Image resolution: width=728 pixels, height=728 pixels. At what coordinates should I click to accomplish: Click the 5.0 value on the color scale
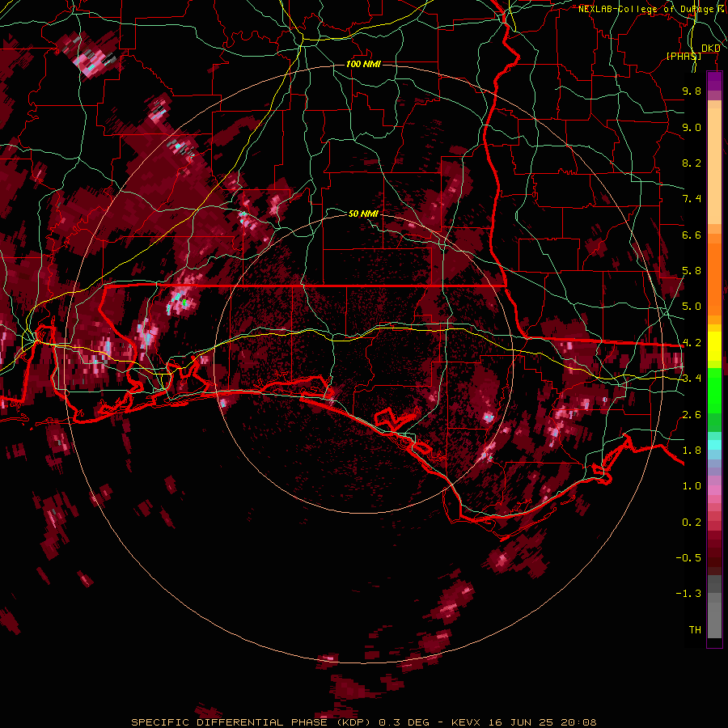[692, 307]
